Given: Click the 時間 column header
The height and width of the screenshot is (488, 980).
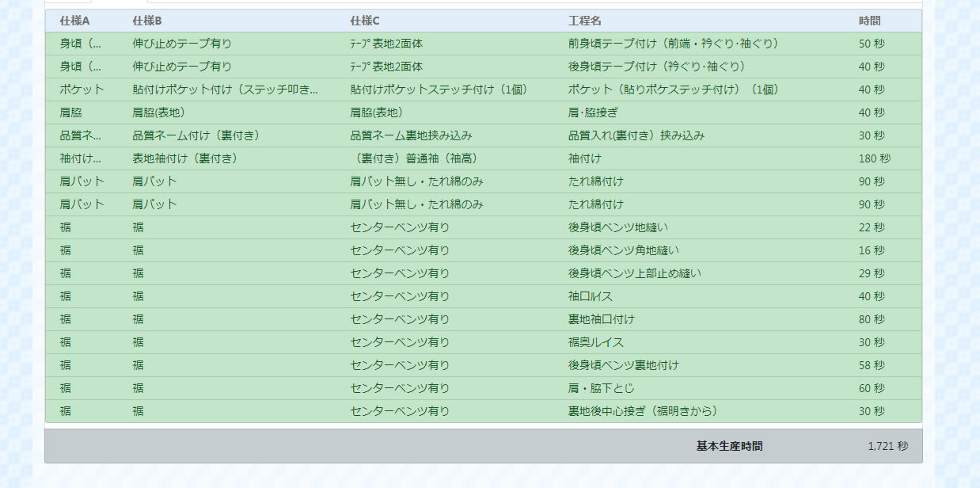Looking at the screenshot, I should click(869, 21).
